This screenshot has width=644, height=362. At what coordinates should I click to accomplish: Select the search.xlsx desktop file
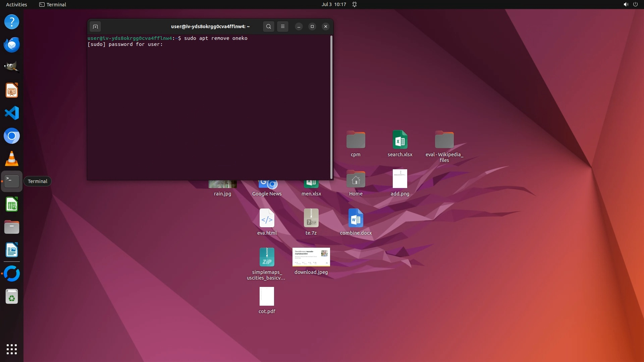[400, 140]
